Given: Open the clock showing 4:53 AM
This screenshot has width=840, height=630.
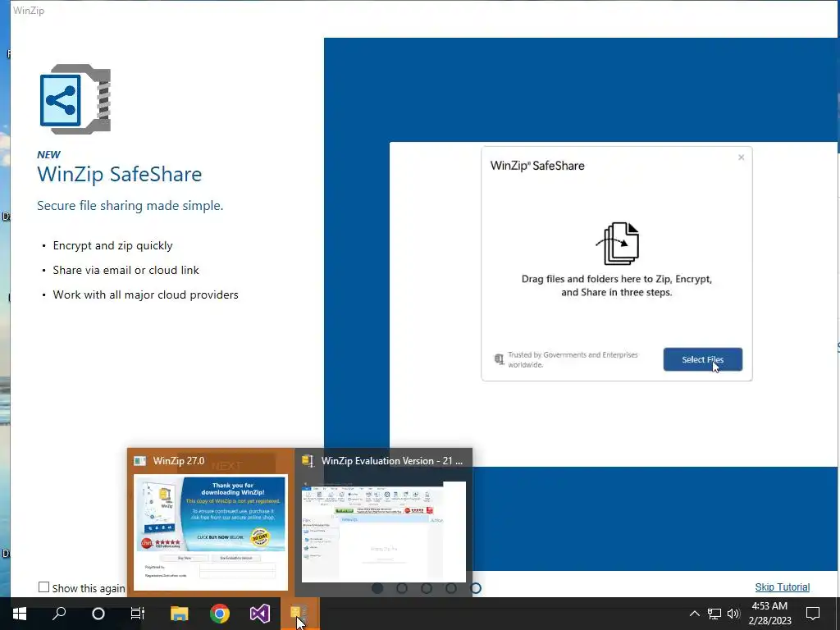Looking at the screenshot, I should click(769, 614).
